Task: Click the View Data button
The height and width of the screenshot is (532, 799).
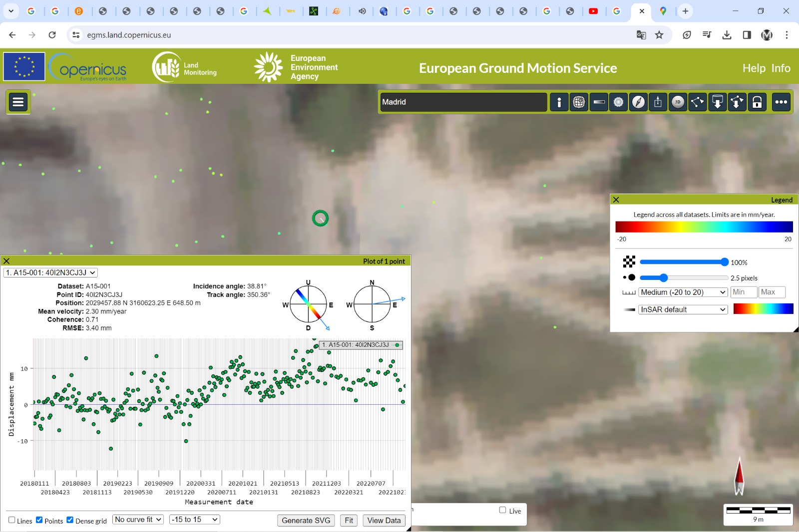Action: (384, 521)
